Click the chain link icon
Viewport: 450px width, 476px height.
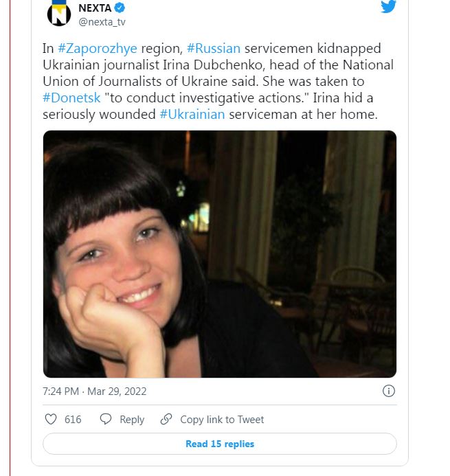coord(166,419)
